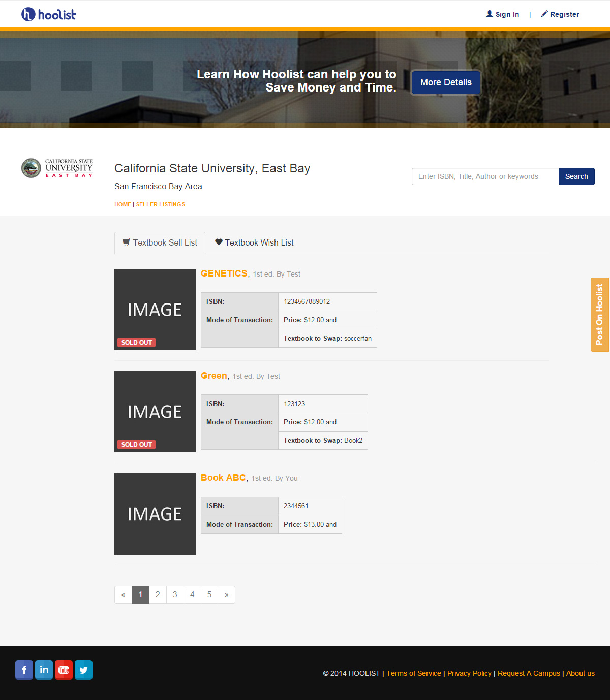Switch to Textbook Wish List tab

click(254, 242)
